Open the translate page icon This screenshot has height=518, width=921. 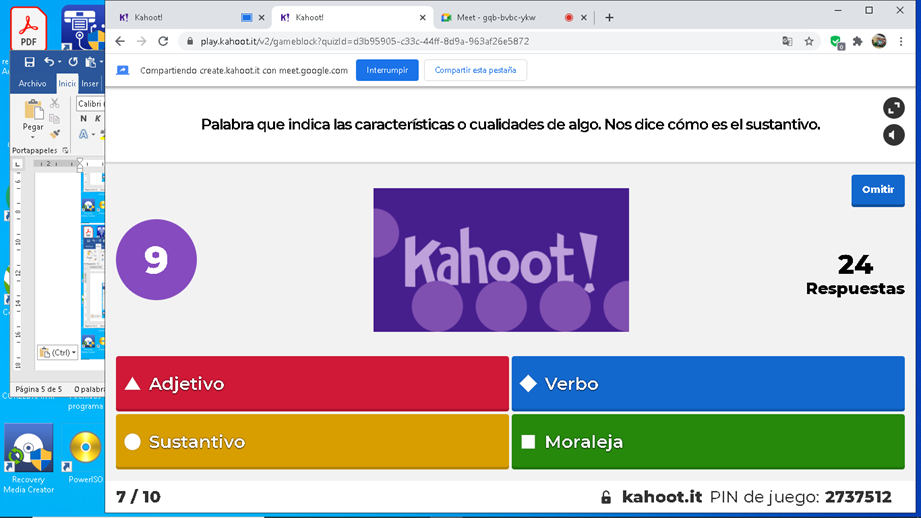(787, 41)
